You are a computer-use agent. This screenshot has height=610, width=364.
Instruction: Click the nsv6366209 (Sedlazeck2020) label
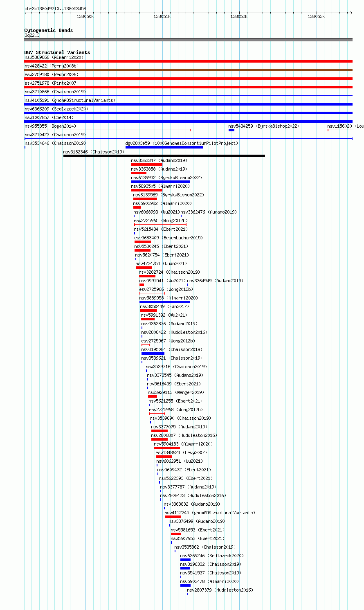[x=56, y=109]
